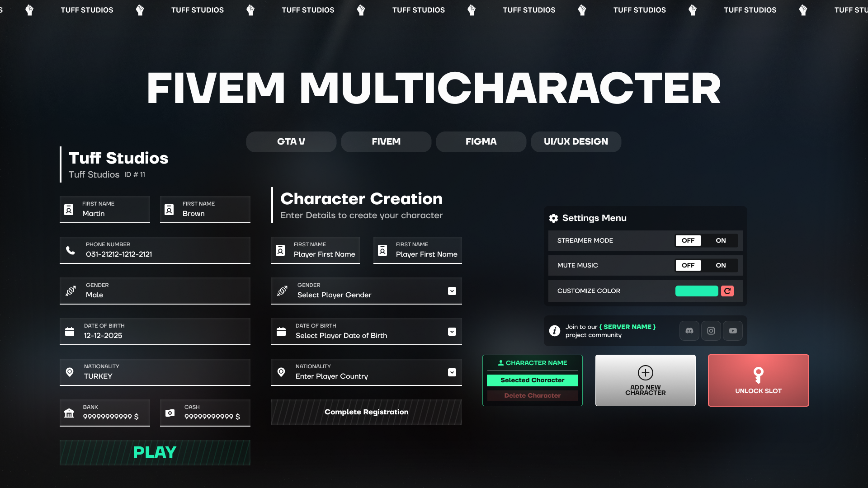Set Mute Music to ON
The image size is (868, 488).
(x=721, y=265)
